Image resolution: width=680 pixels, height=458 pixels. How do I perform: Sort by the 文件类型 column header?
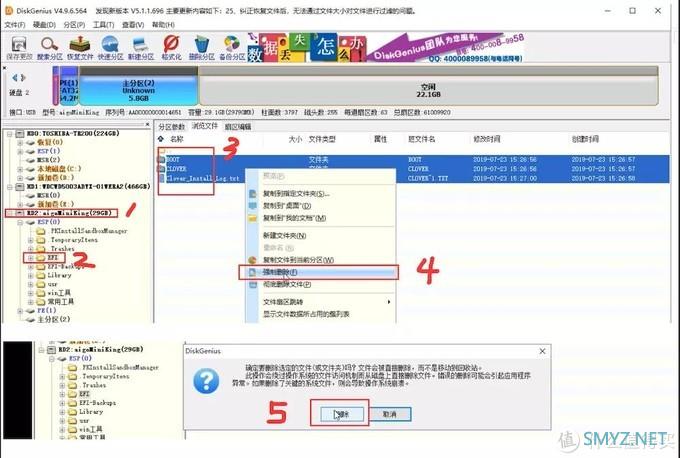coord(322,139)
